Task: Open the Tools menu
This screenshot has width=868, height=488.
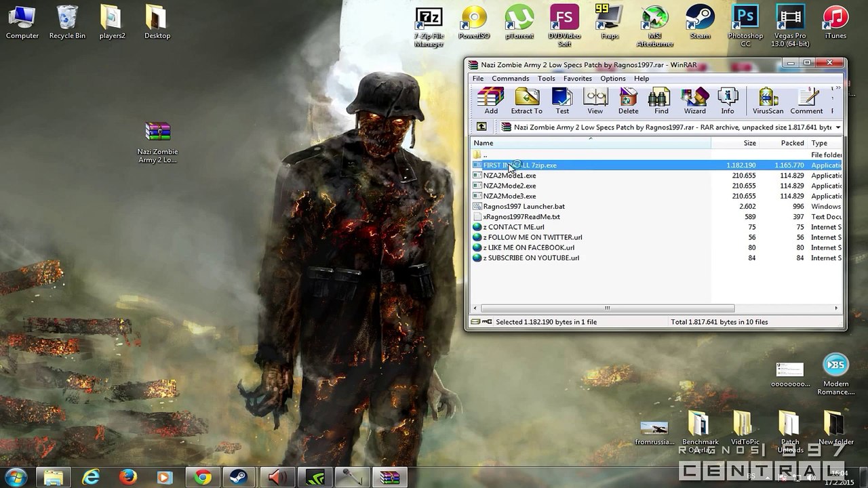Action: (x=547, y=79)
